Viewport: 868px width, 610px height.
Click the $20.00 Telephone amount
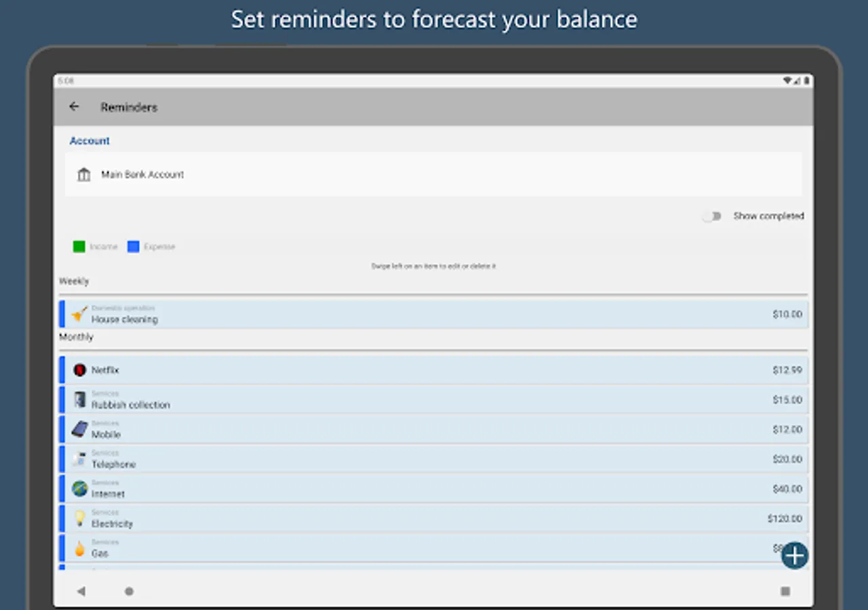click(787, 460)
